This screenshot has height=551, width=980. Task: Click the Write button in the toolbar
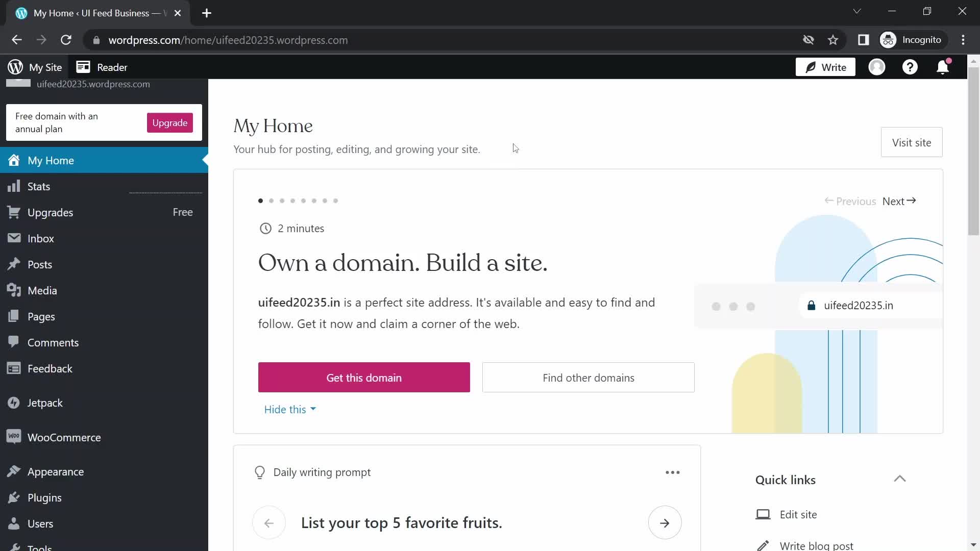point(824,67)
